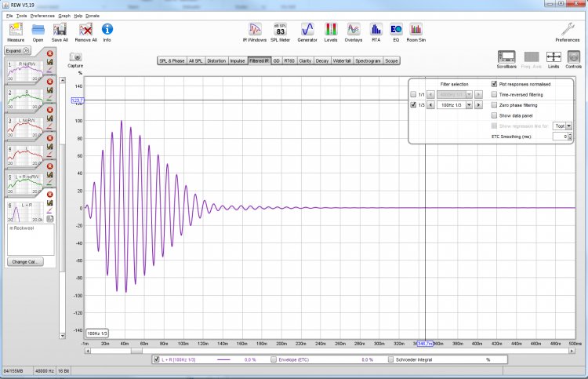
Task: Switch to the Waterfall tab
Action: pos(341,60)
